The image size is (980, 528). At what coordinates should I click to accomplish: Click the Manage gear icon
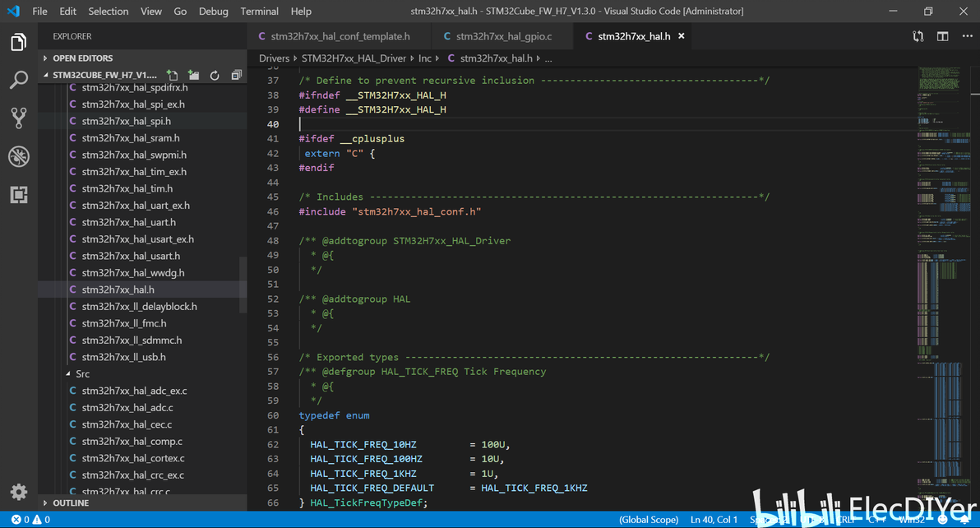[19, 492]
